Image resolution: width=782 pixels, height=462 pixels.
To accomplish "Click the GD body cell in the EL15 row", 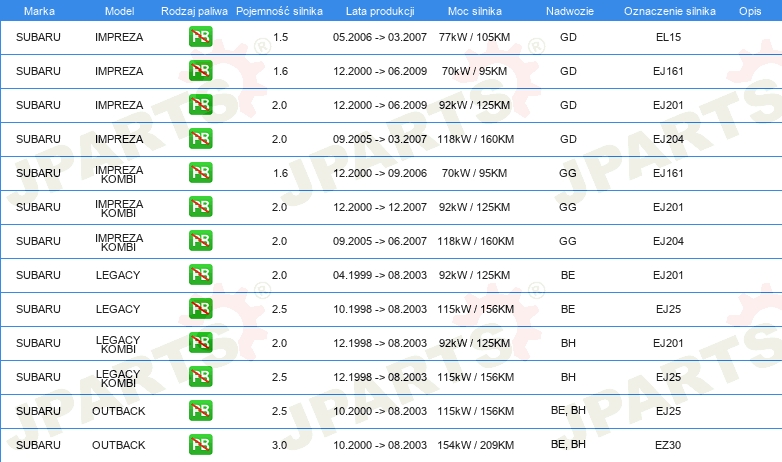I will [x=568, y=37].
